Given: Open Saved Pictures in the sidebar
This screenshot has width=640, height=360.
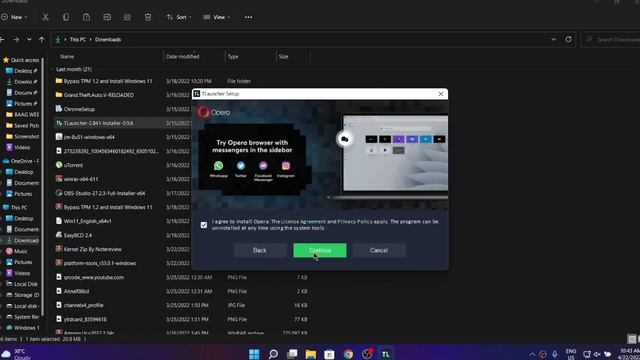Looking at the screenshot, I should tap(23, 125).
